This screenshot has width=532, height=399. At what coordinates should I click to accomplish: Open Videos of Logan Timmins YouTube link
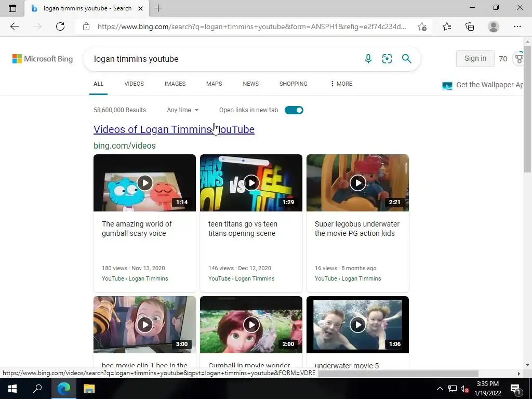pyautogui.click(x=174, y=129)
